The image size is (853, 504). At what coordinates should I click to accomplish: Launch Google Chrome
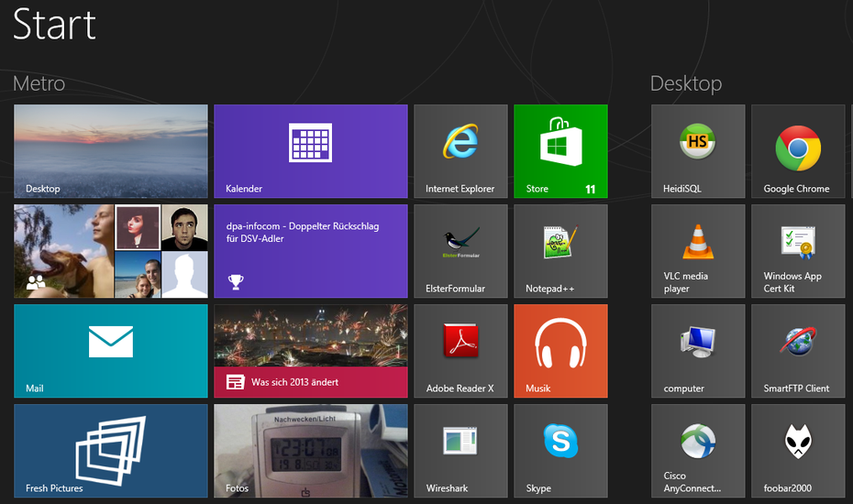point(798,151)
